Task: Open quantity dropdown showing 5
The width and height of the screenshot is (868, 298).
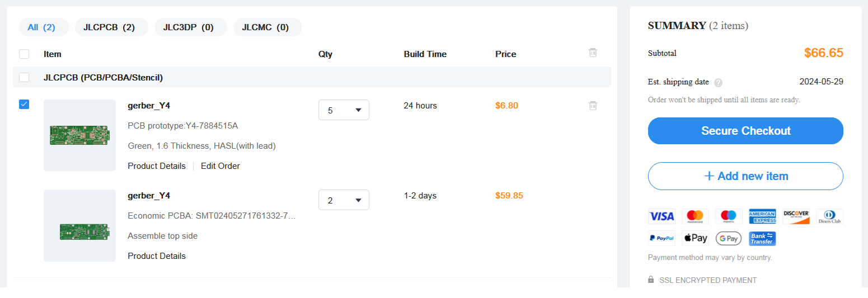Action: click(344, 110)
